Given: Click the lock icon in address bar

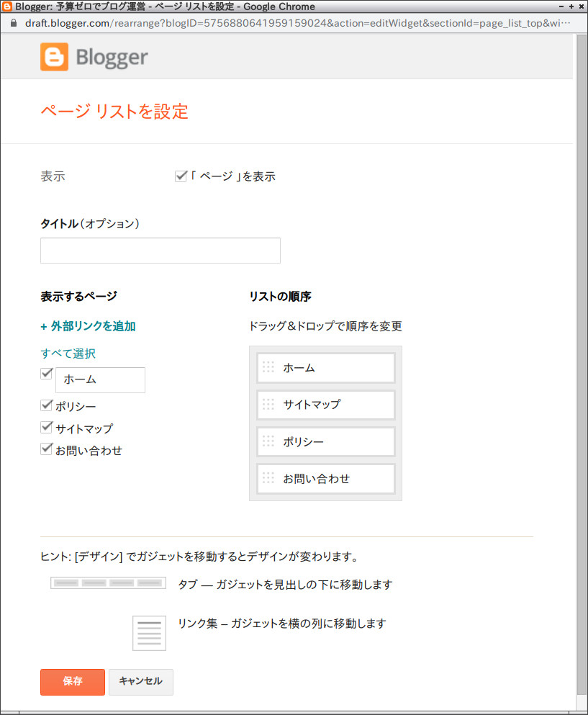Looking at the screenshot, I should pos(13,23).
